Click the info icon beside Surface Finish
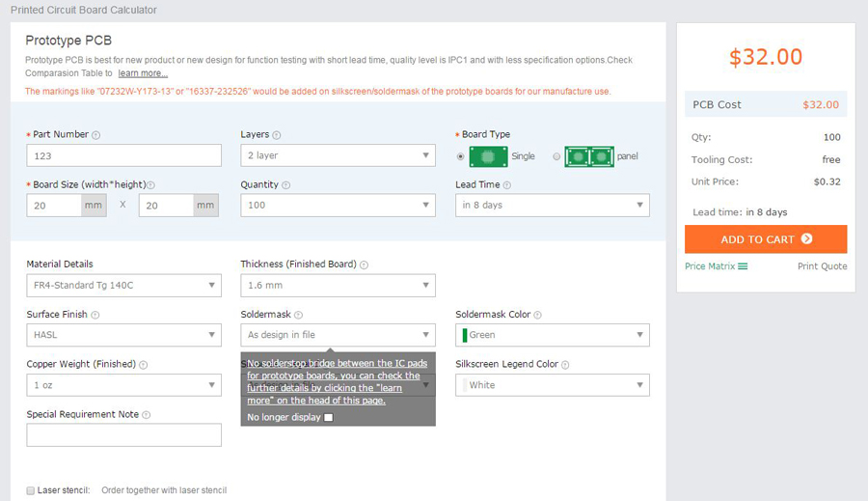 pos(95,315)
